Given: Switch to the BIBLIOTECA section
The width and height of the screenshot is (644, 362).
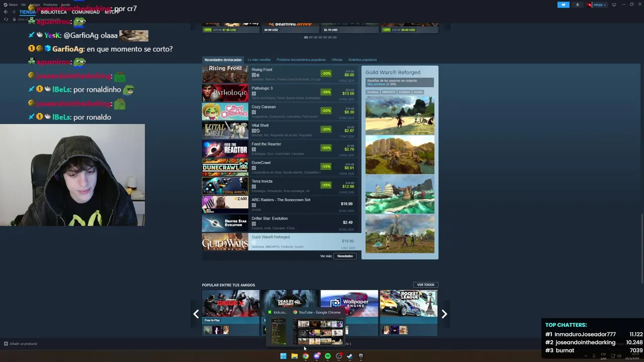Looking at the screenshot, I should (x=54, y=12).
